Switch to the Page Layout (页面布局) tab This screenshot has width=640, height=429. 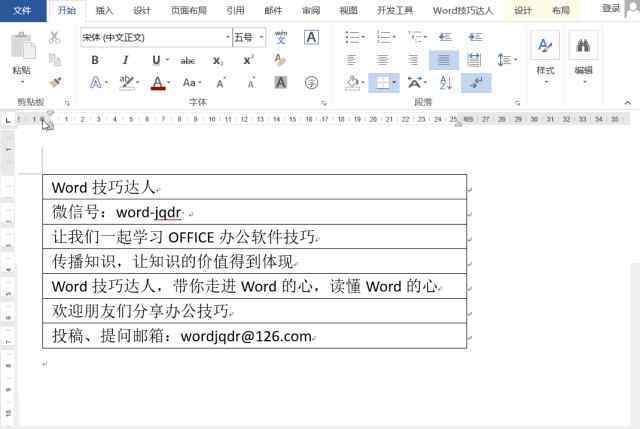189,11
